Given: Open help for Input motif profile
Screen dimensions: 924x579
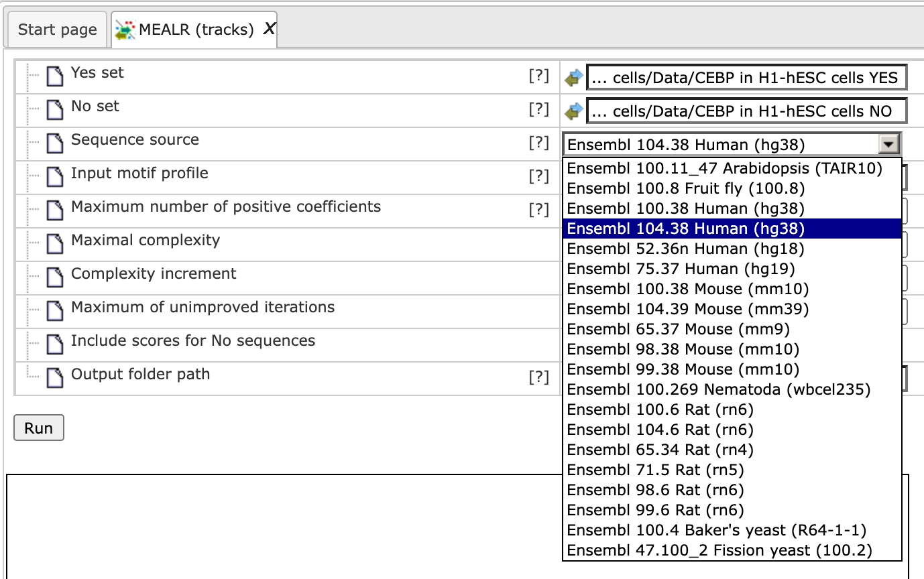Looking at the screenshot, I should 538,176.
